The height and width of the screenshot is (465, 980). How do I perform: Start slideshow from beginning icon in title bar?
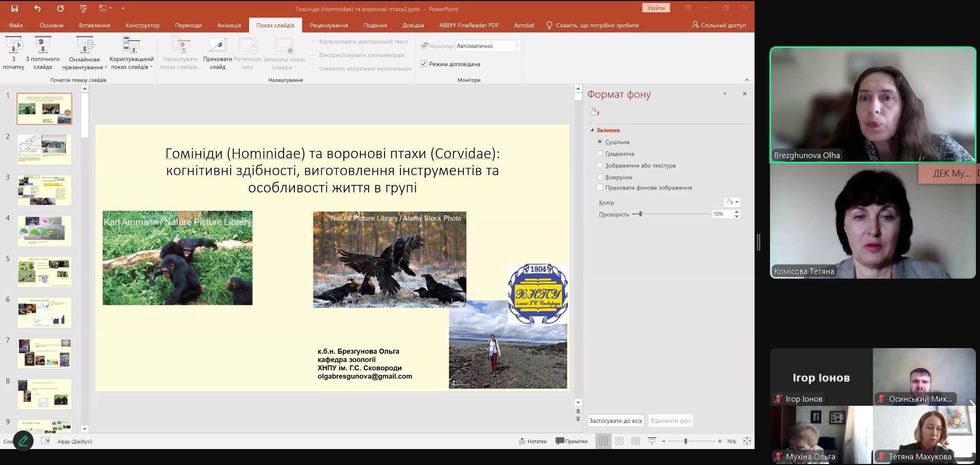[x=83, y=8]
